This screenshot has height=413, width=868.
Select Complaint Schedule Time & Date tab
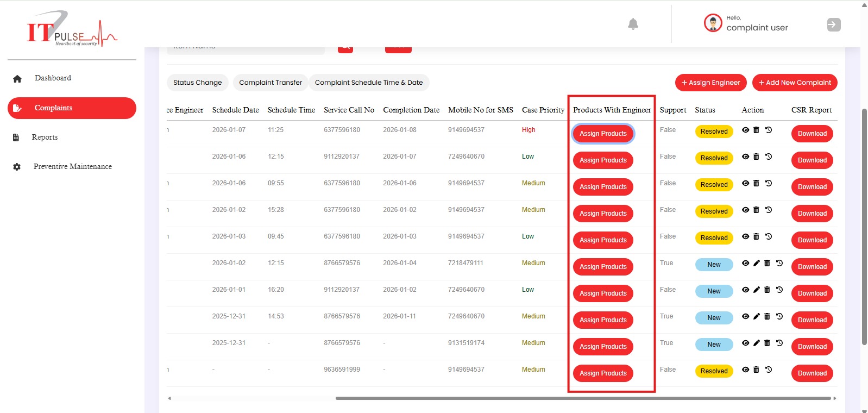pos(369,83)
